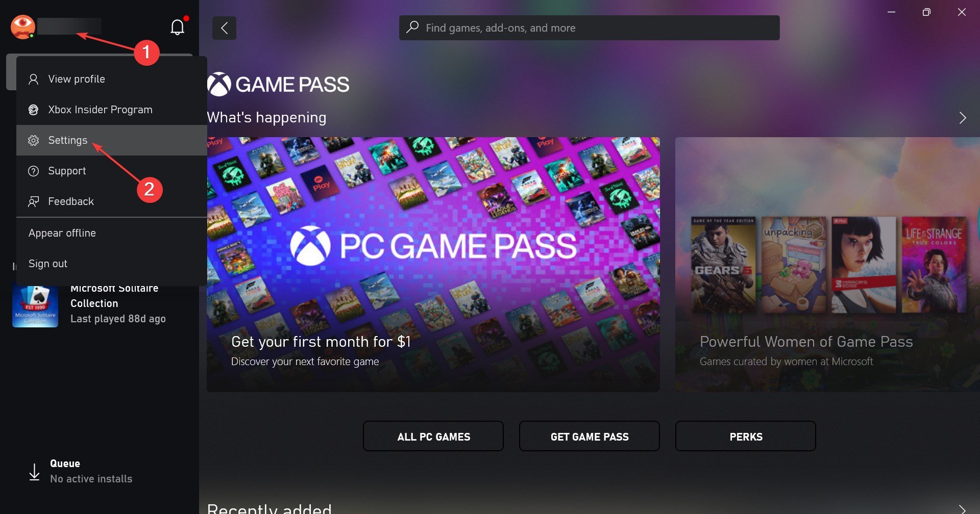This screenshot has width=980, height=514.
Task: Focus the Find games search field
Action: 590,28
